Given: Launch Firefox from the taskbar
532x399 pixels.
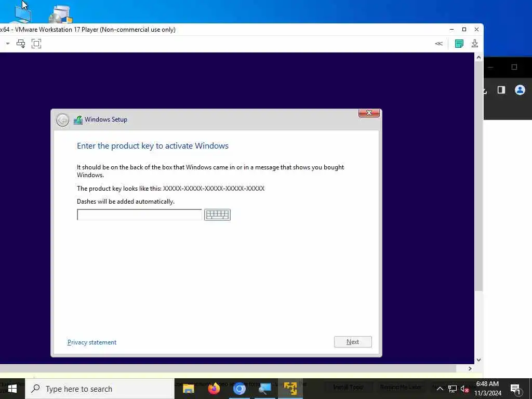Looking at the screenshot, I should click(214, 389).
